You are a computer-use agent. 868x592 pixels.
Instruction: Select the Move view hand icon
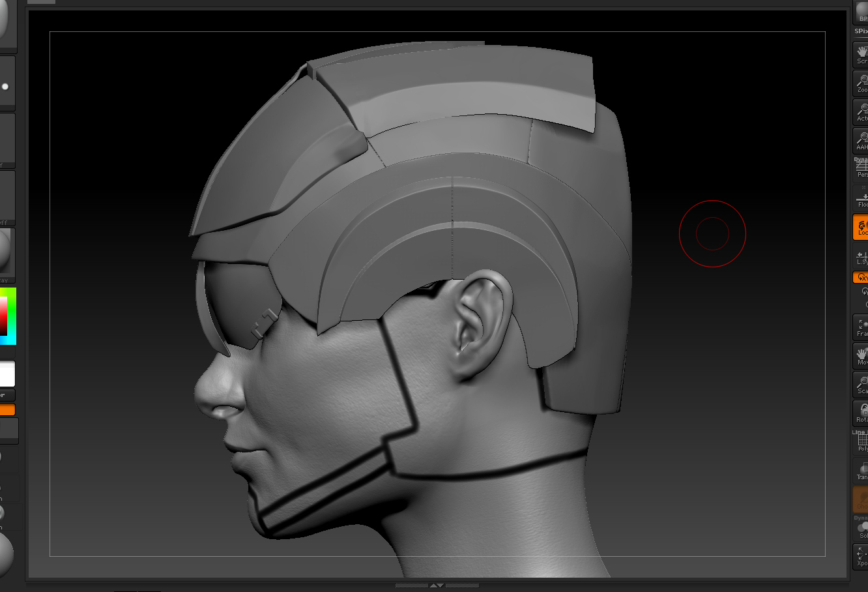(861, 355)
